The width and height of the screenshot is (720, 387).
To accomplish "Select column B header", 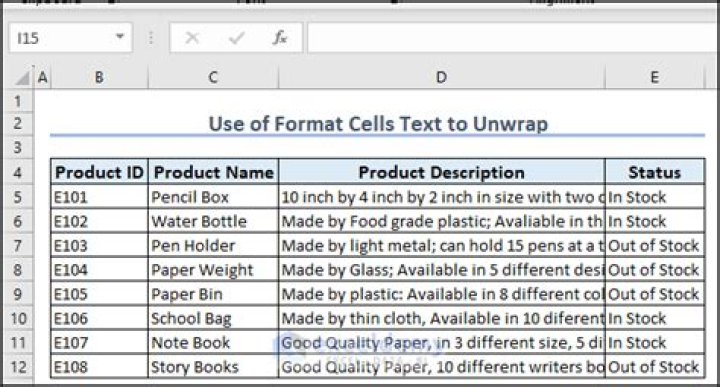I will point(99,77).
